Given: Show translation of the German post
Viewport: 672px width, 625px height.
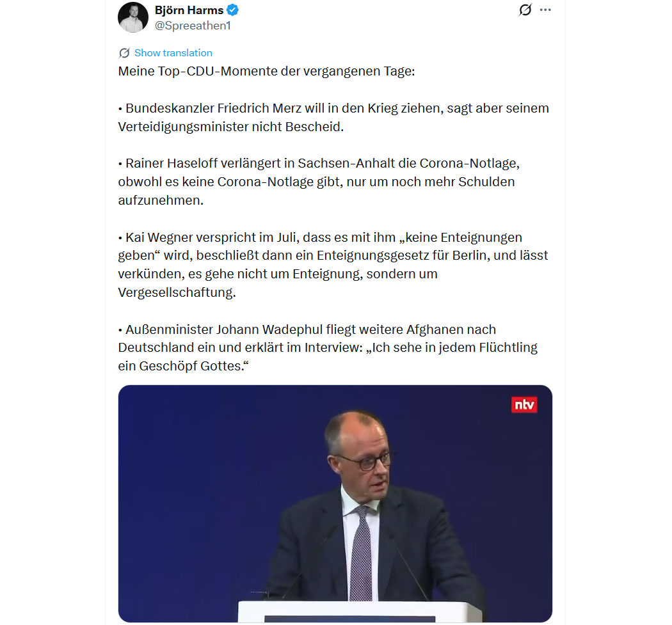Looking at the screenshot, I should 173,52.
